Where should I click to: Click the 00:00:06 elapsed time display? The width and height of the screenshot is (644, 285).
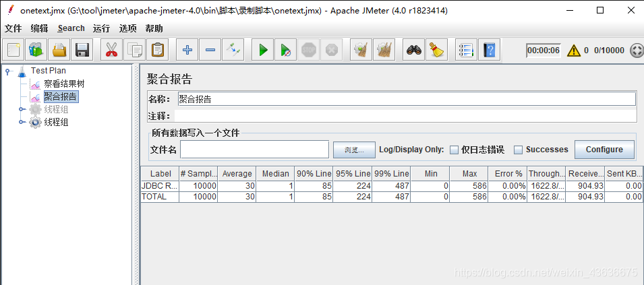[544, 51]
